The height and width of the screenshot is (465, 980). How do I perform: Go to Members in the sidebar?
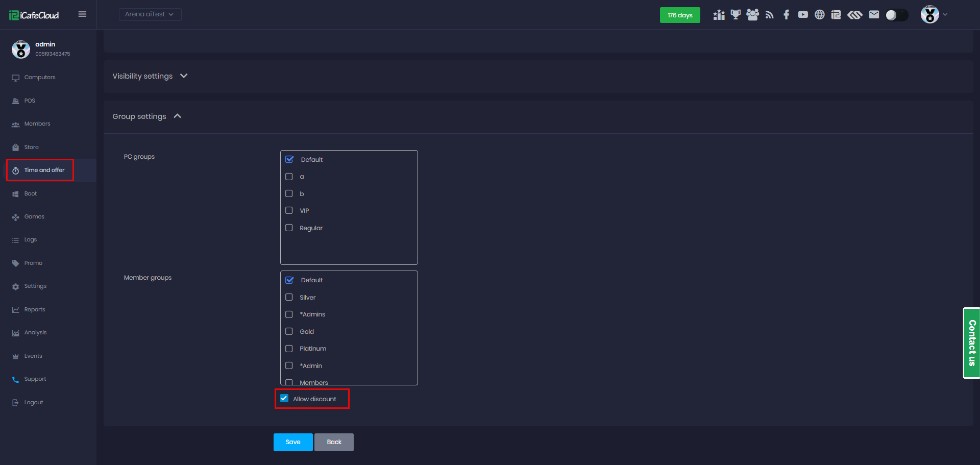point(37,124)
